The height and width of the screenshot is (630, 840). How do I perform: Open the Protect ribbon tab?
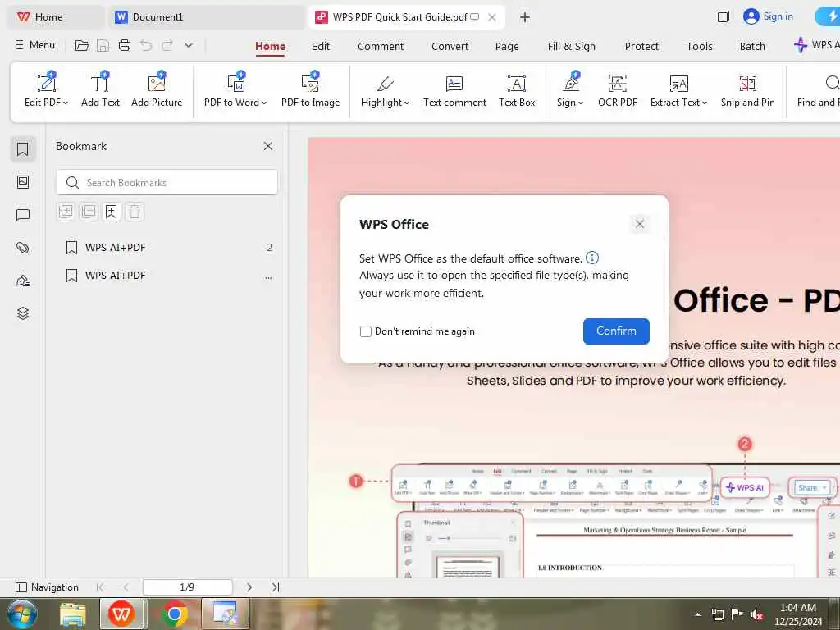[x=641, y=47]
